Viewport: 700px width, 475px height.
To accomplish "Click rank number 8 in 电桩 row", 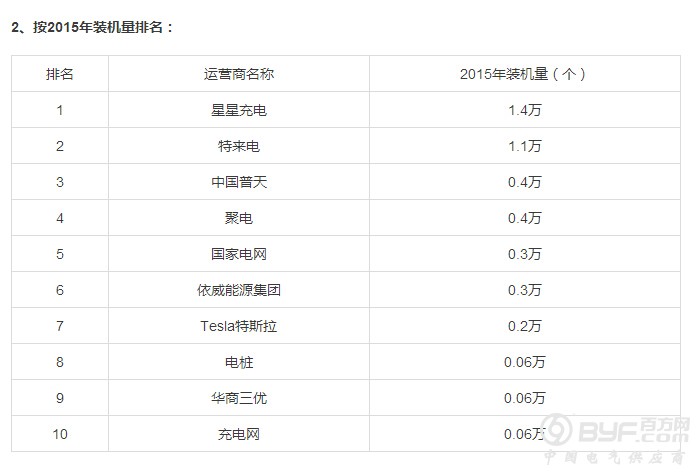I will click(60, 362).
